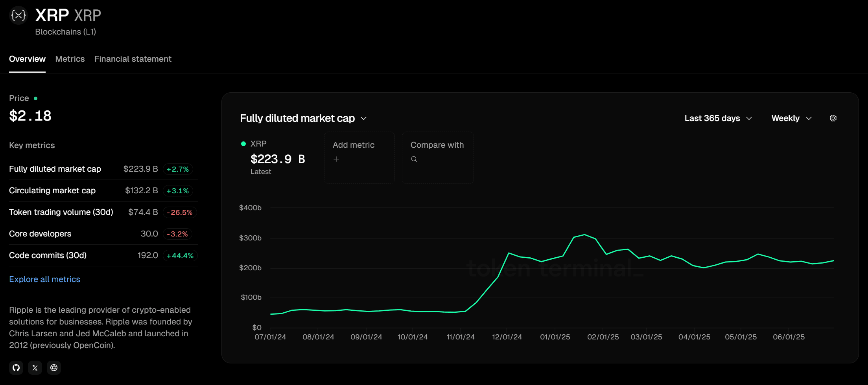The height and width of the screenshot is (385, 868).
Task: Click the 12/01/24 x-axis date label
Action: (x=507, y=337)
